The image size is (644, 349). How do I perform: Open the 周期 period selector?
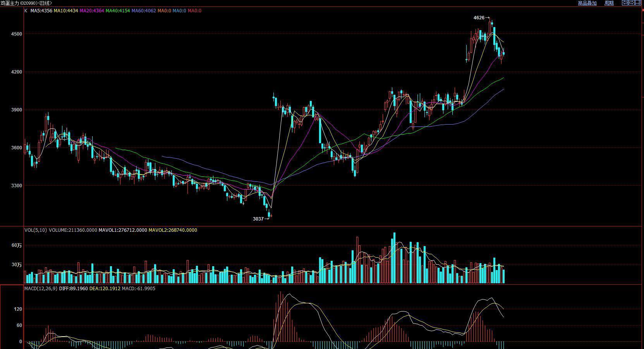coord(609,3)
